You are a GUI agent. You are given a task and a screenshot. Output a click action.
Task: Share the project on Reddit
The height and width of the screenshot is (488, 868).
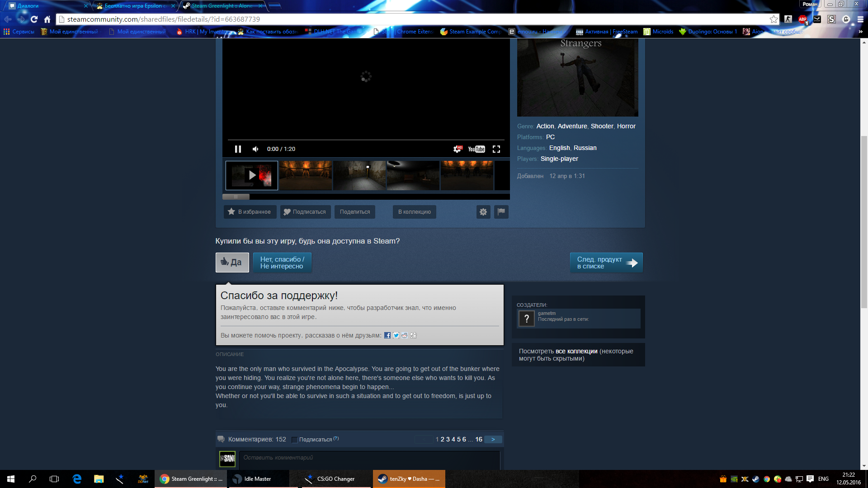coord(405,335)
